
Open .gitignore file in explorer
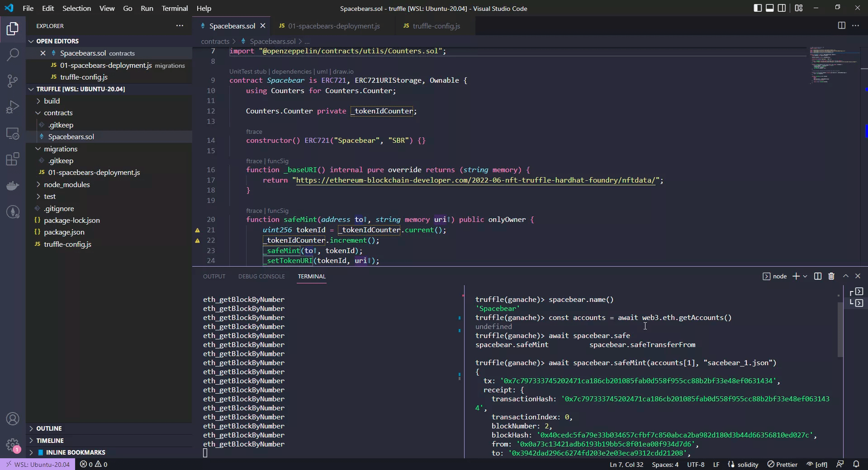pyautogui.click(x=59, y=208)
